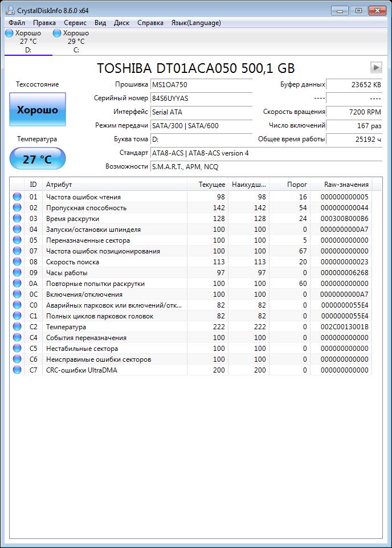Screen dimensions: 392x548
Task: Click the CrystalDiskInfo app icon in title bar
Action: click(x=10, y=10)
